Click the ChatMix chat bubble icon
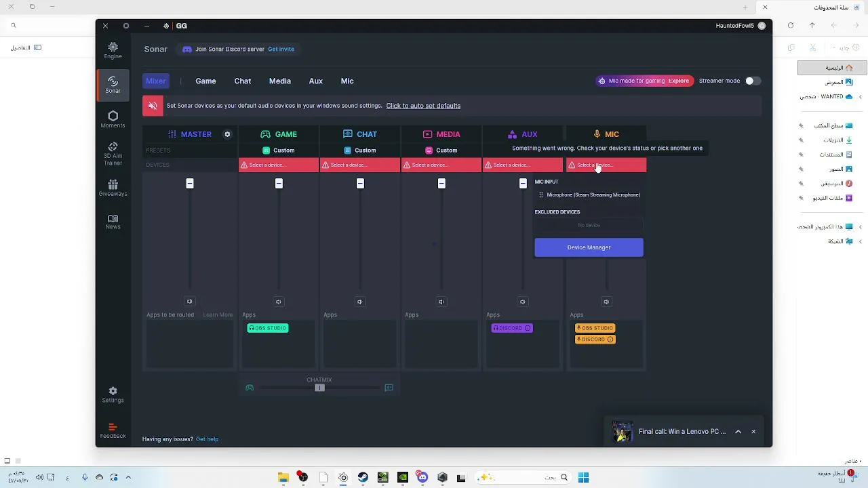Viewport: 868px width, 488px height. coord(389,388)
